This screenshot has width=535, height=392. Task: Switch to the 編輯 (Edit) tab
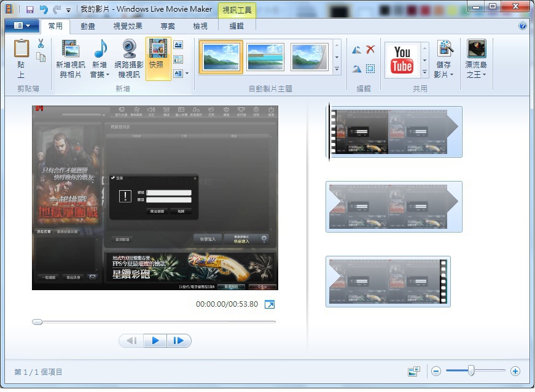point(236,26)
